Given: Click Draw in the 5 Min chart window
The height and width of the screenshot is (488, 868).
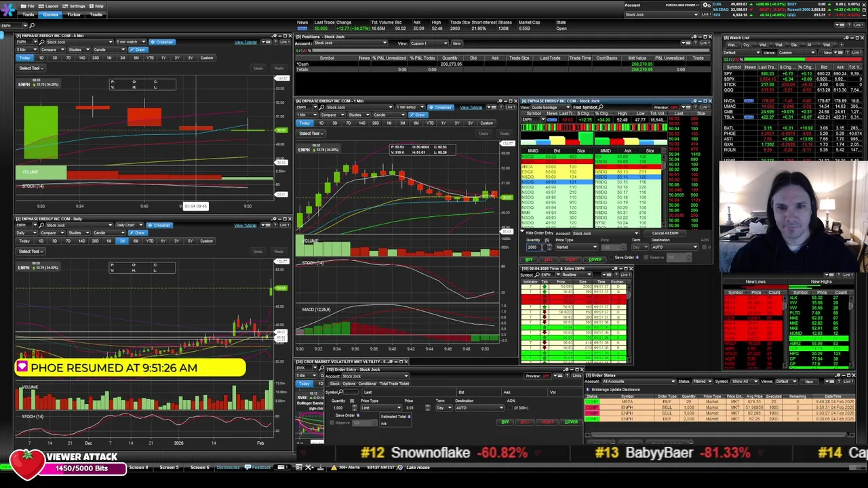Looking at the screenshot, I should pos(138,49).
